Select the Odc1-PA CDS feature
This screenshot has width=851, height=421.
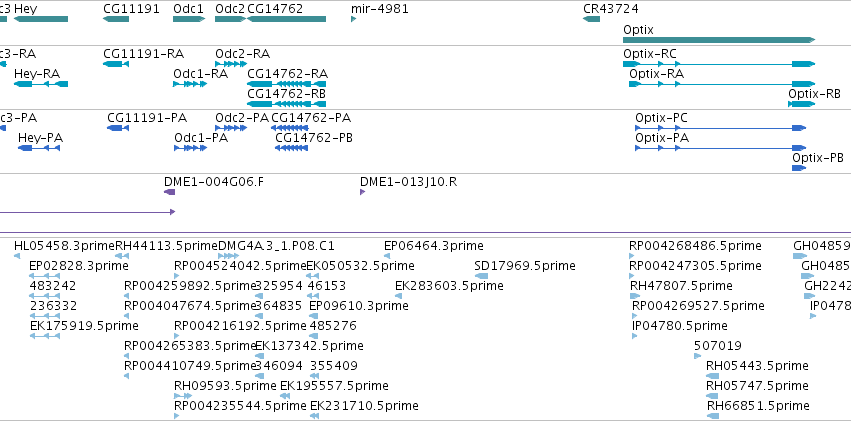point(190,148)
